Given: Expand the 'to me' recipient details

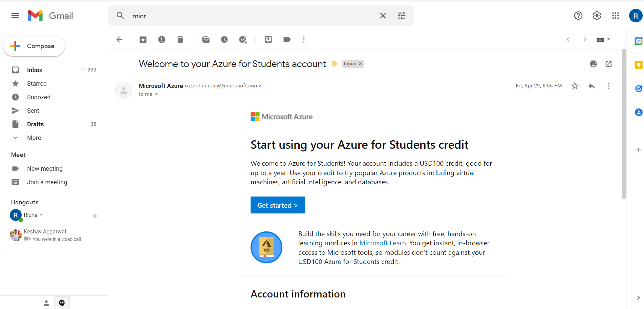Looking at the screenshot, I should pyautogui.click(x=157, y=94).
